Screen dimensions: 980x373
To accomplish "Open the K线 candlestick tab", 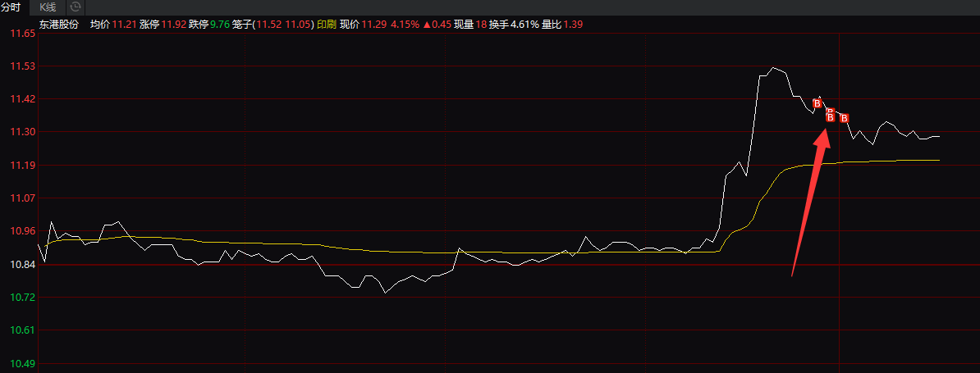I will [48, 7].
